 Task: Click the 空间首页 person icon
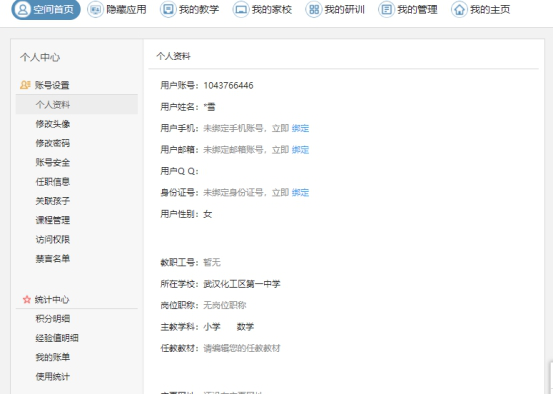(x=23, y=10)
